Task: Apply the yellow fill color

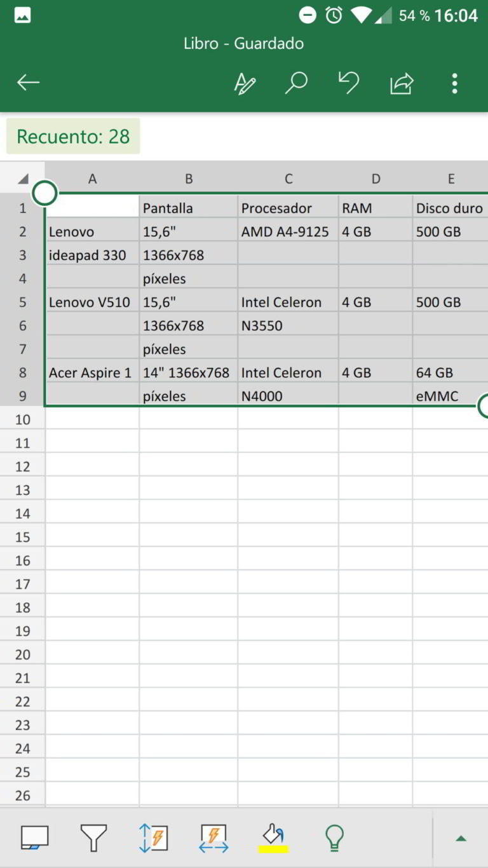Action: pyautogui.click(x=273, y=837)
